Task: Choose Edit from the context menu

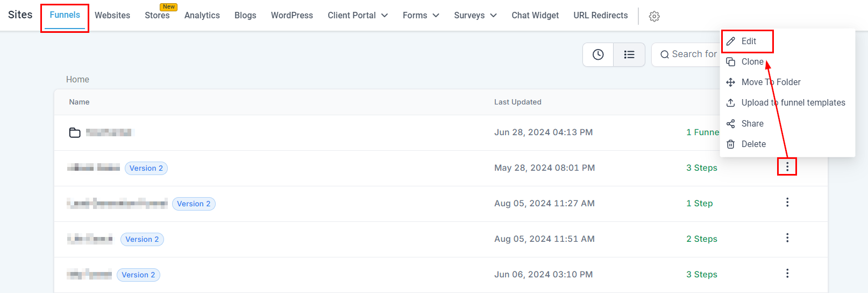Action: pos(749,41)
